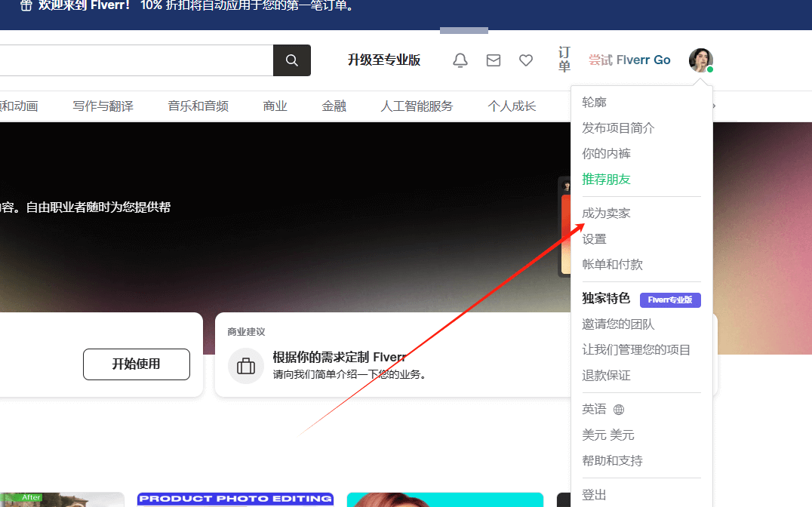Click the globe icon next to 英语
812x507 pixels.
pyautogui.click(x=618, y=410)
